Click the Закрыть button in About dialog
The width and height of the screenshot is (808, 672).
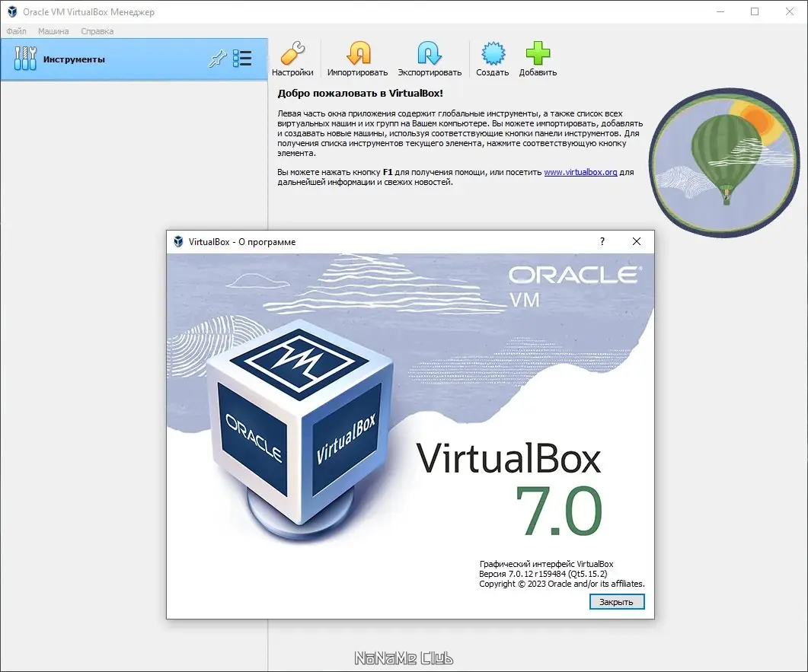pos(616,601)
